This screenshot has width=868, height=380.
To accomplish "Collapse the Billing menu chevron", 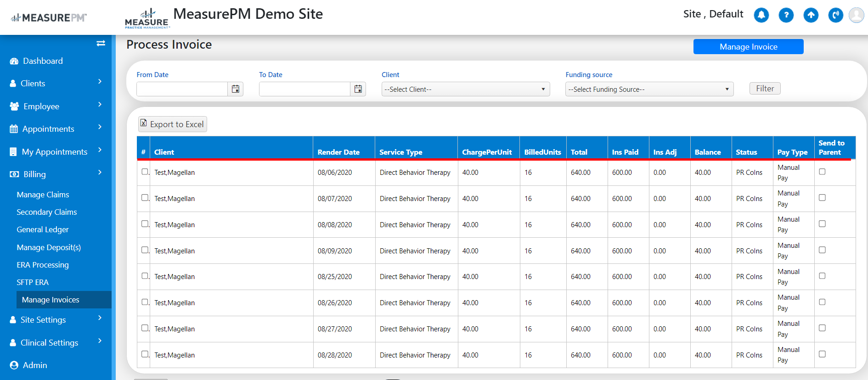I will (100, 173).
